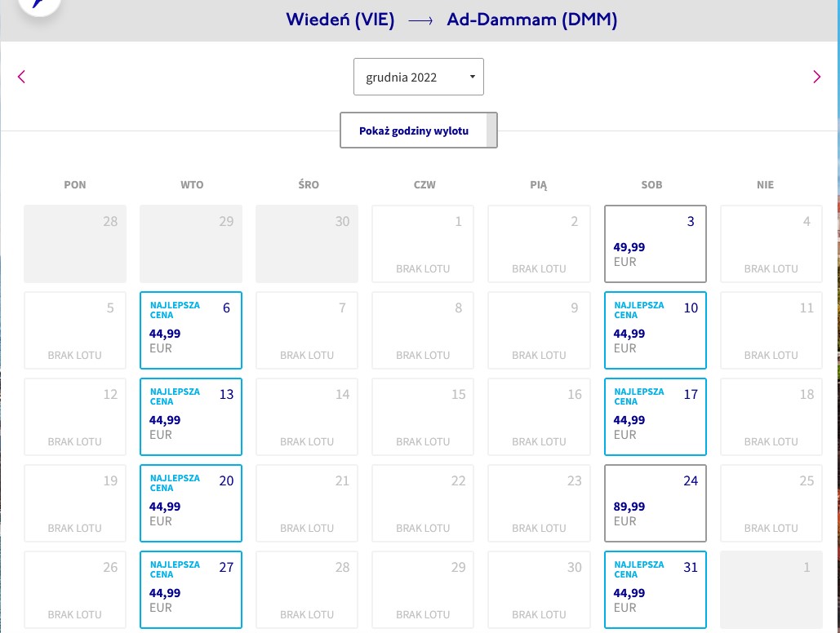Click the SOB weekday header
The image size is (840, 633).
(x=652, y=184)
